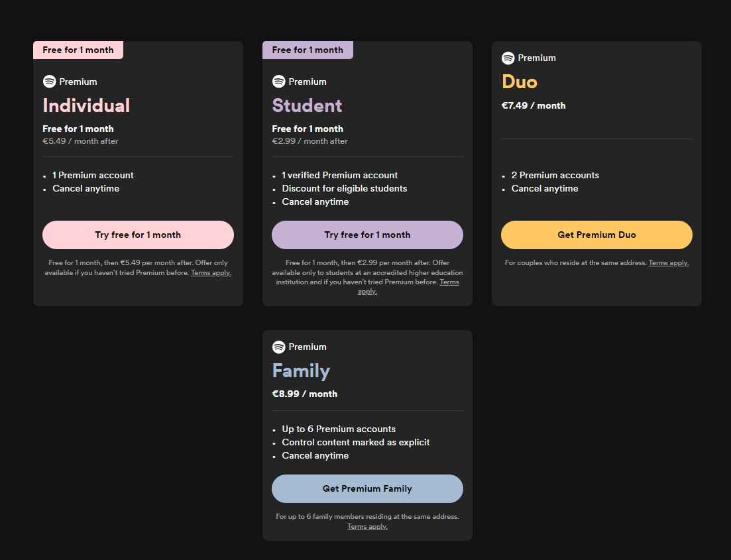Click the Spotify logo on Individual plan card
This screenshot has height=560, width=731.
pyautogui.click(x=50, y=82)
